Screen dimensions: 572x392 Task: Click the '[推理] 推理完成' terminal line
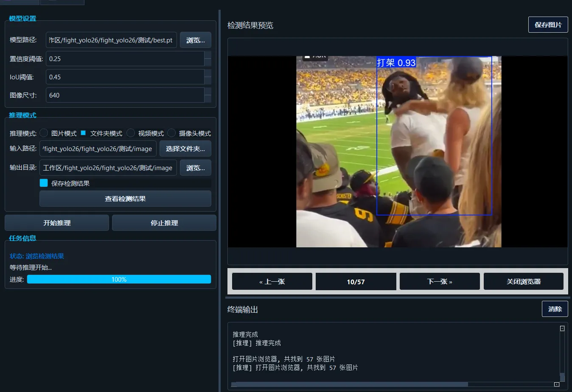click(257, 343)
